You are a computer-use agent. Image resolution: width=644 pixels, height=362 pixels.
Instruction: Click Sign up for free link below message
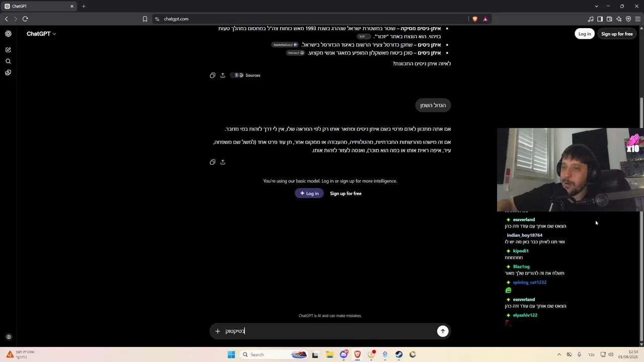point(346,194)
